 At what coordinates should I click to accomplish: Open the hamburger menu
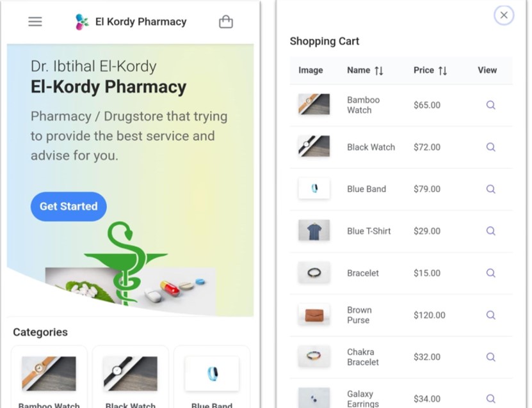tap(35, 22)
